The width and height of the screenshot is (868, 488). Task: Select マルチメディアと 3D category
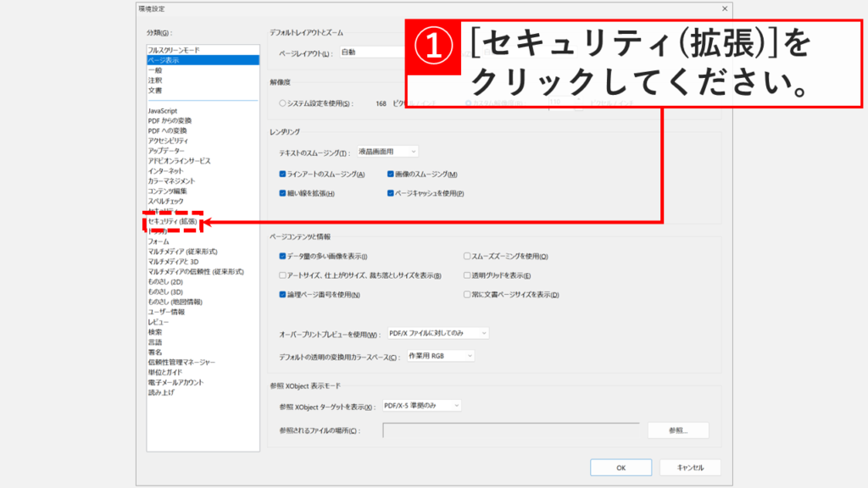pos(173,261)
